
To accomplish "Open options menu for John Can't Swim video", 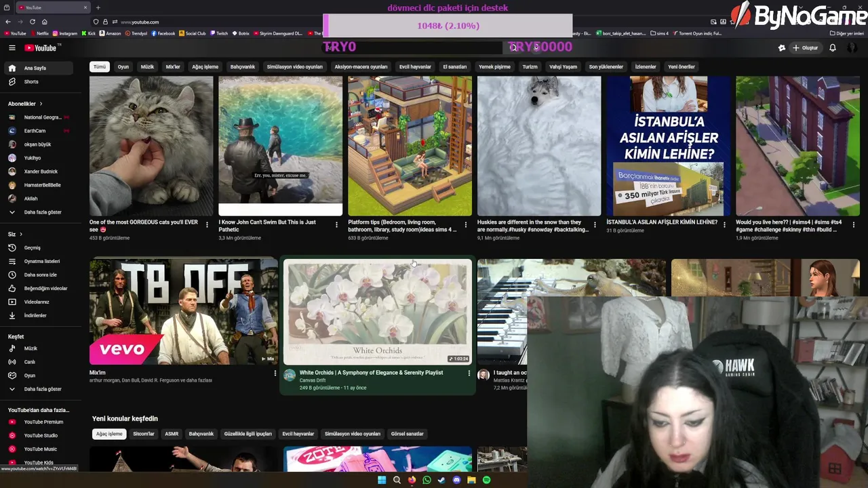I will tap(336, 224).
